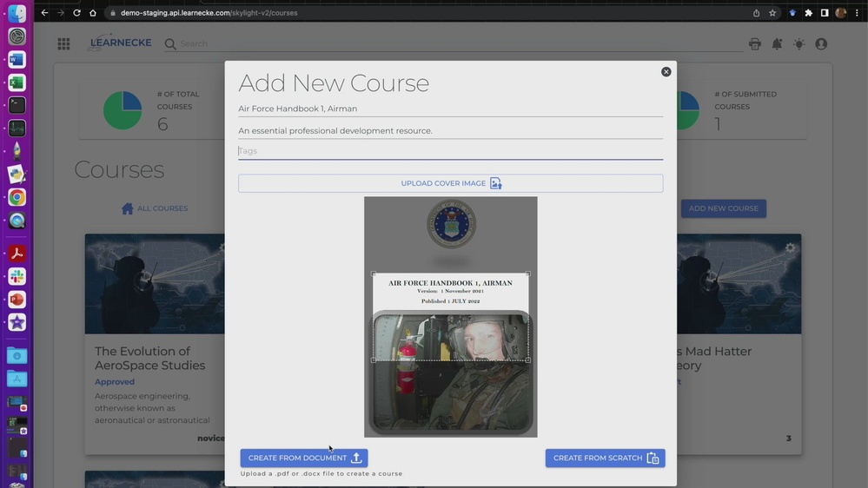Edit the course title field 'Air Force Handbook 1, Airman'
The width and height of the screenshot is (868, 488).
pyautogui.click(x=450, y=109)
